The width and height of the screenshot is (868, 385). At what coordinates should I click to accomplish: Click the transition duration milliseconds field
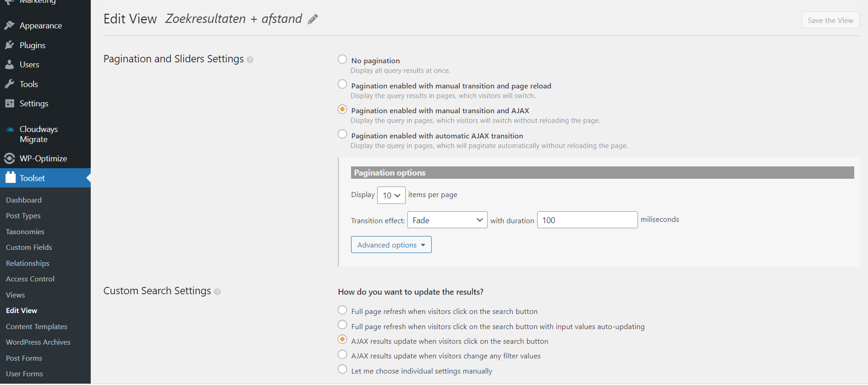(x=587, y=220)
